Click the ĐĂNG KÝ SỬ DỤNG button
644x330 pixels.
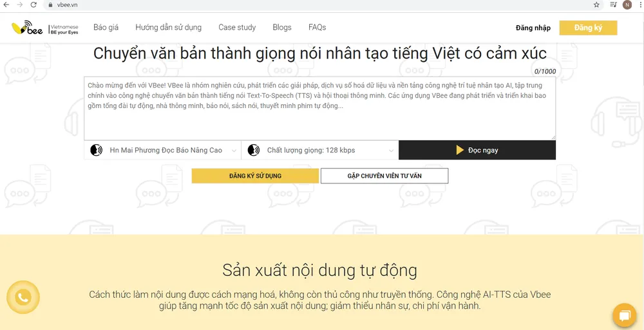255,176
